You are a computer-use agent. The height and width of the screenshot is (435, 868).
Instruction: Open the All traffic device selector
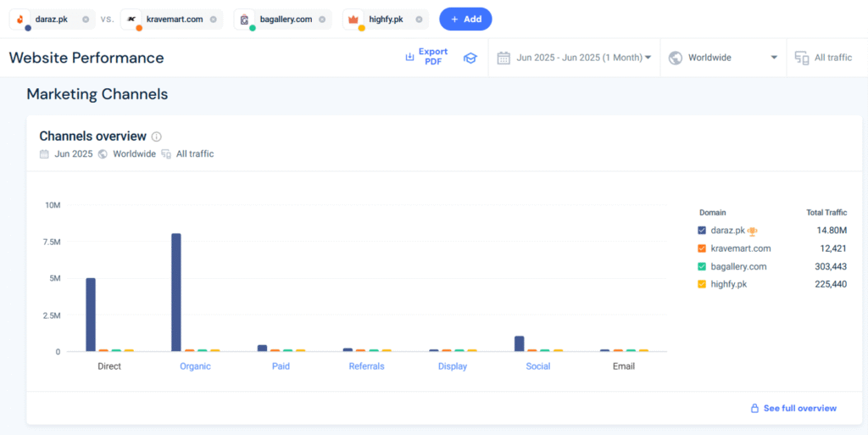(x=823, y=58)
